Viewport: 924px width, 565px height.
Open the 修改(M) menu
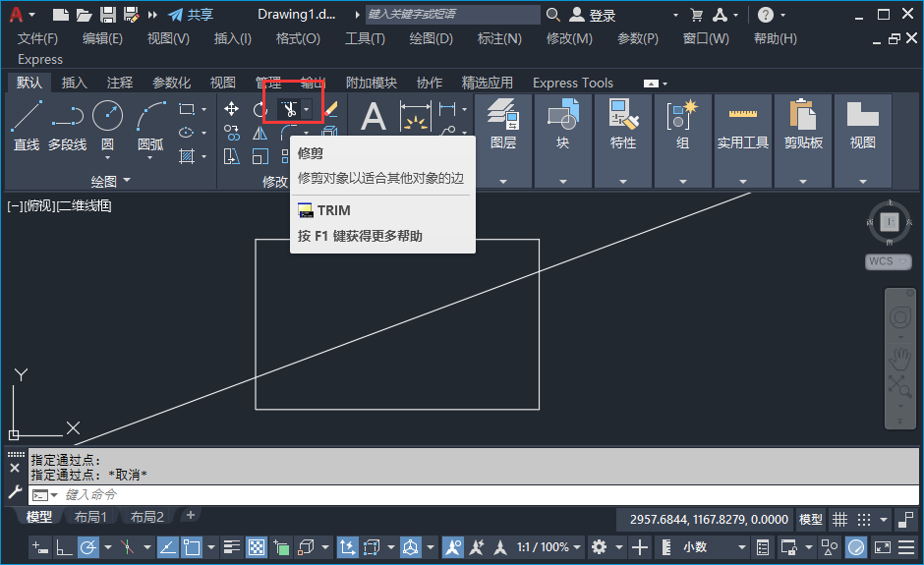click(x=569, y=39)
